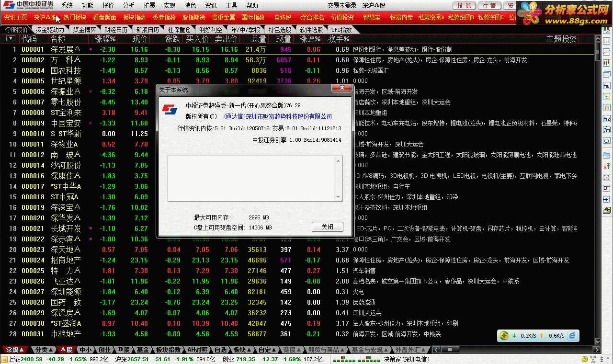
Task: Click the 中国中投证券 logo at top left
Action: point(28,5)
